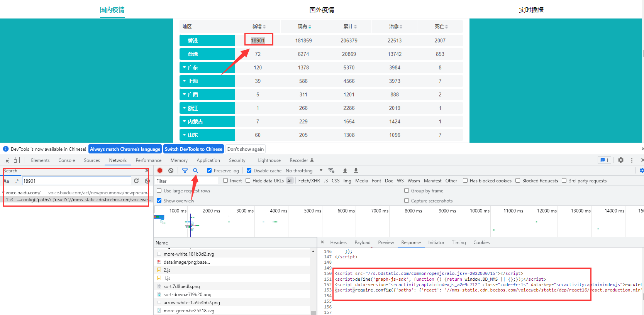644x315 pixels.
Task: Click Switch DevTools to Chinese
Action: pos(193,149)
